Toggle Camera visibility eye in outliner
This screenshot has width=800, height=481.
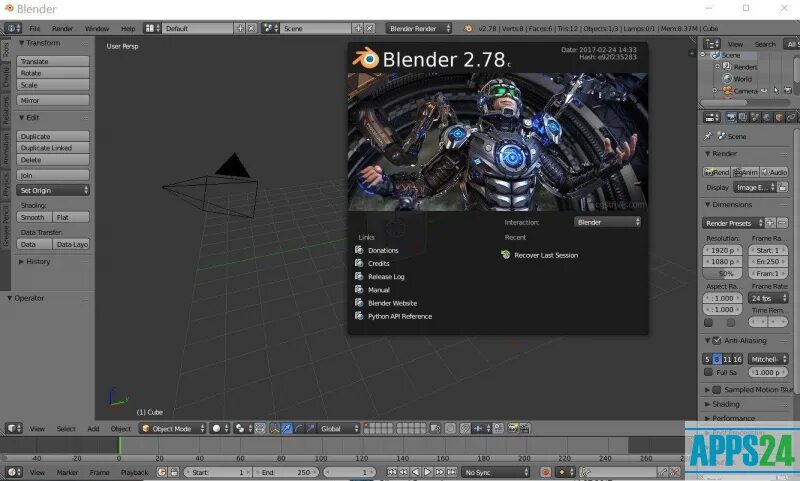point(764,91)
